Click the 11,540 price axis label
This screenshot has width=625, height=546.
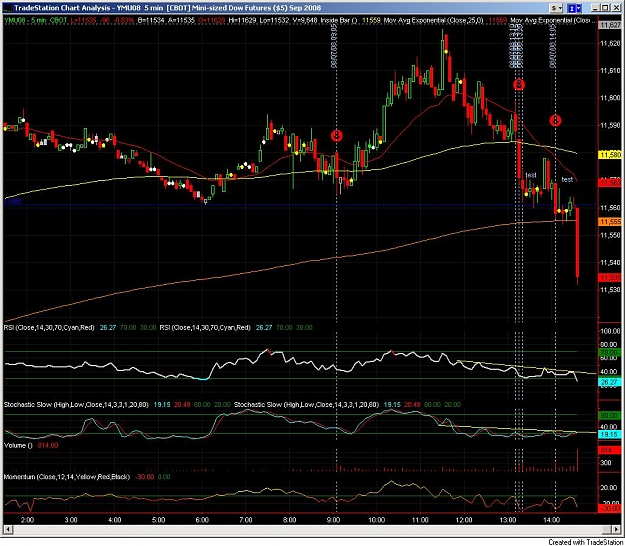tap(610, 262)
